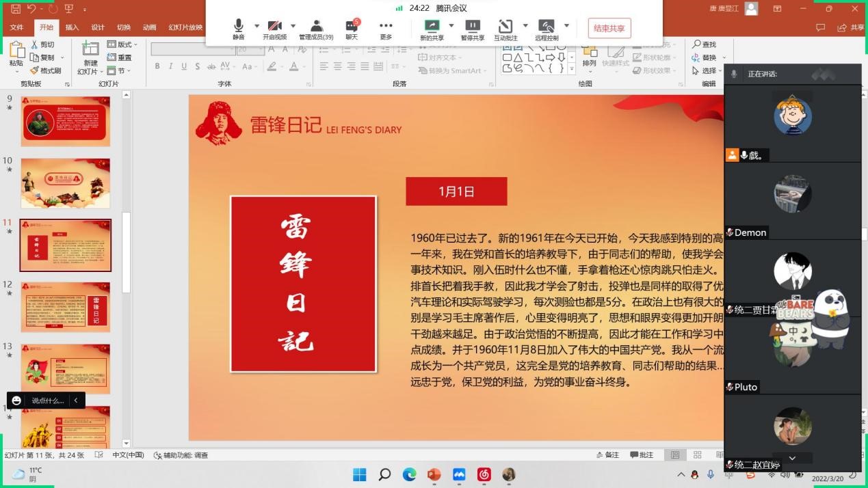The image size is (868, 488).
Task: Open the 节 section dropdown
Action: pos(119,70)
